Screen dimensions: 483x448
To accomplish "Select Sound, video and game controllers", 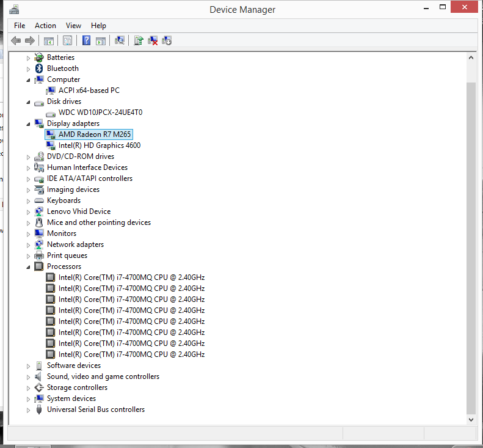I will click(x=103, y=376).
